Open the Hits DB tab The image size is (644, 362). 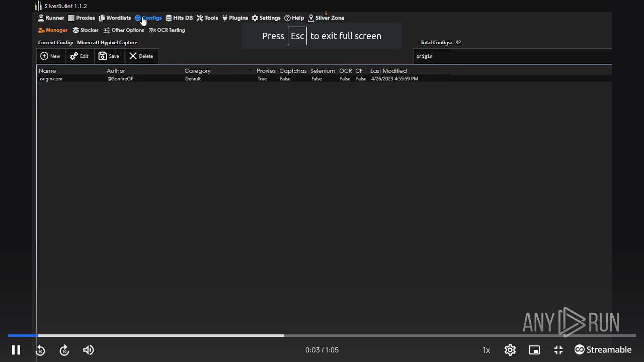179,18
